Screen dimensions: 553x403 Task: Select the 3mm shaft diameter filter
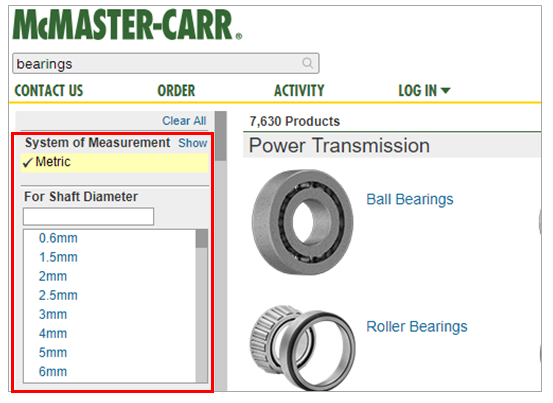[53, 315]
